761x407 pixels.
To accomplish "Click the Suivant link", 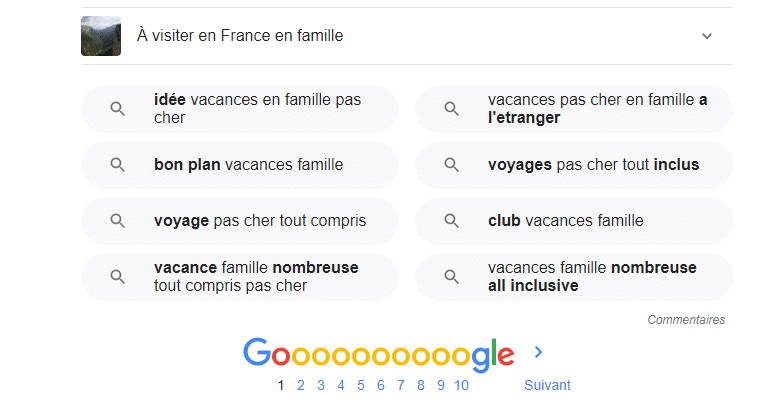I will pyautogui.click(x=547, y=385).
